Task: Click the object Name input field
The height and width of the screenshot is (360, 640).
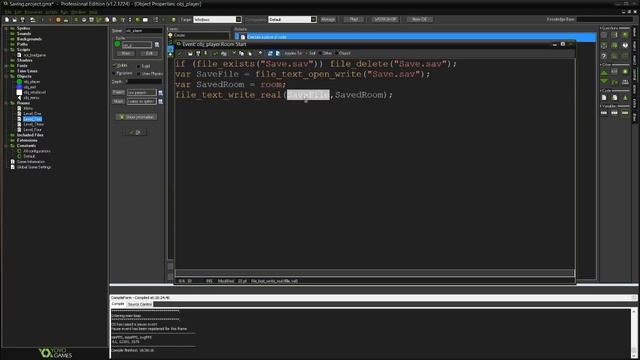Action: click(144, 31)
